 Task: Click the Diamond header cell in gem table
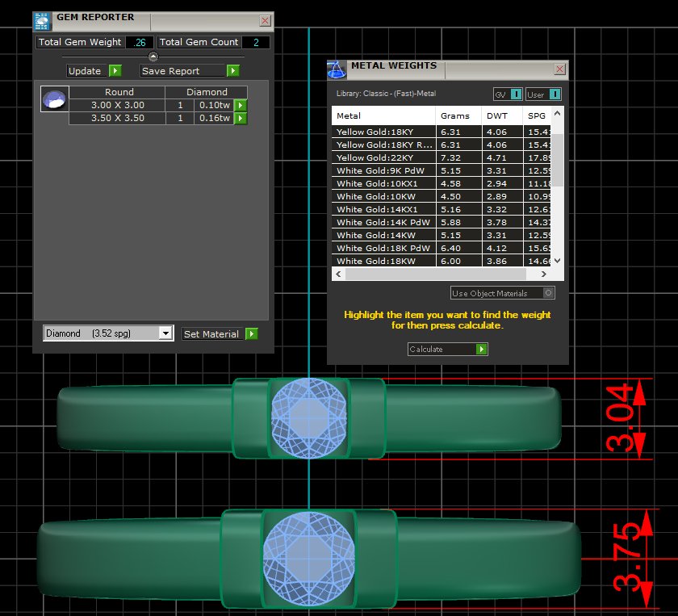point(207,92)
